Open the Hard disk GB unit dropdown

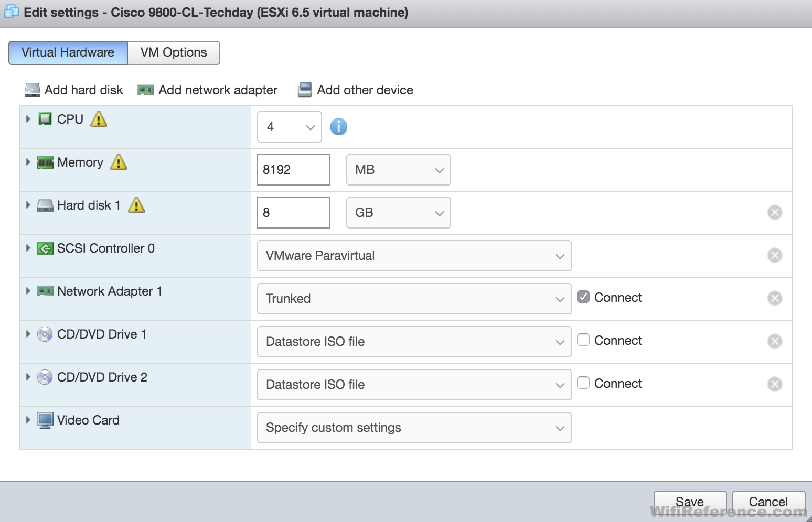(x=399, y=213)
